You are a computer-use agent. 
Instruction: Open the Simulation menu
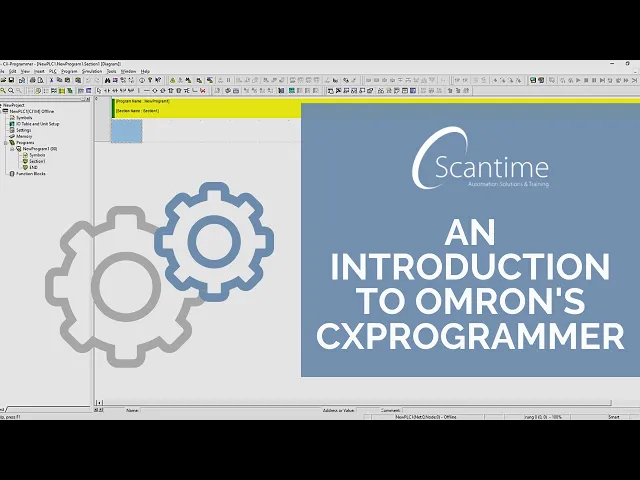(x=92, y=71)
